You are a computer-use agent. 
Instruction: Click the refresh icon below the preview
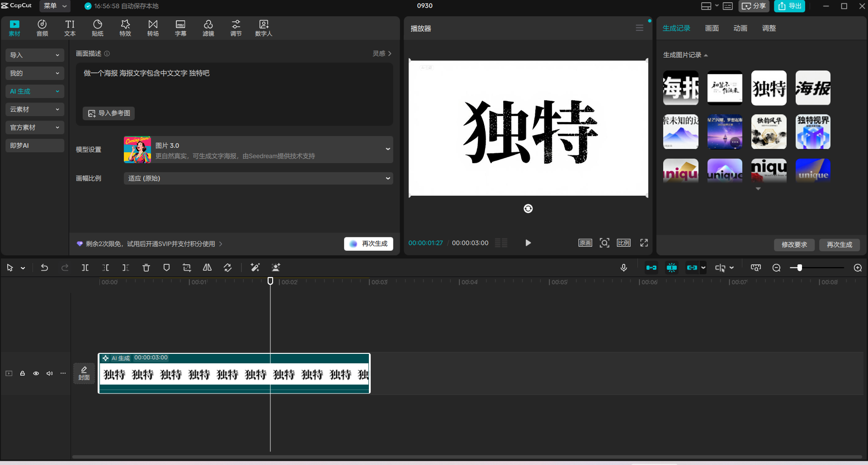(528, 208)
